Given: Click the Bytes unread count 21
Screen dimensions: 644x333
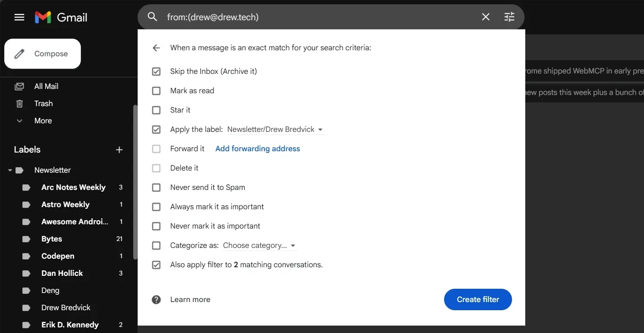Looking at the screenshot, I should [x=120, y=239].
